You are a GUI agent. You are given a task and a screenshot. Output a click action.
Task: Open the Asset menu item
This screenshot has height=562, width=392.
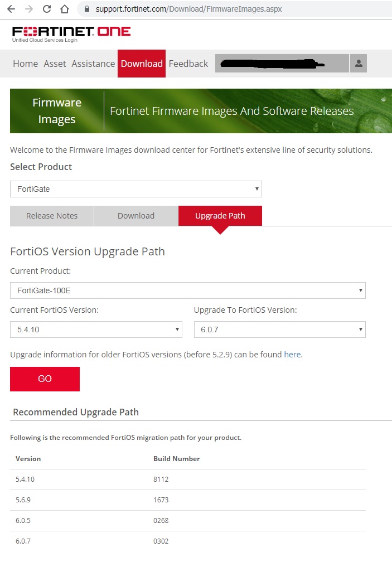[55, 64]
